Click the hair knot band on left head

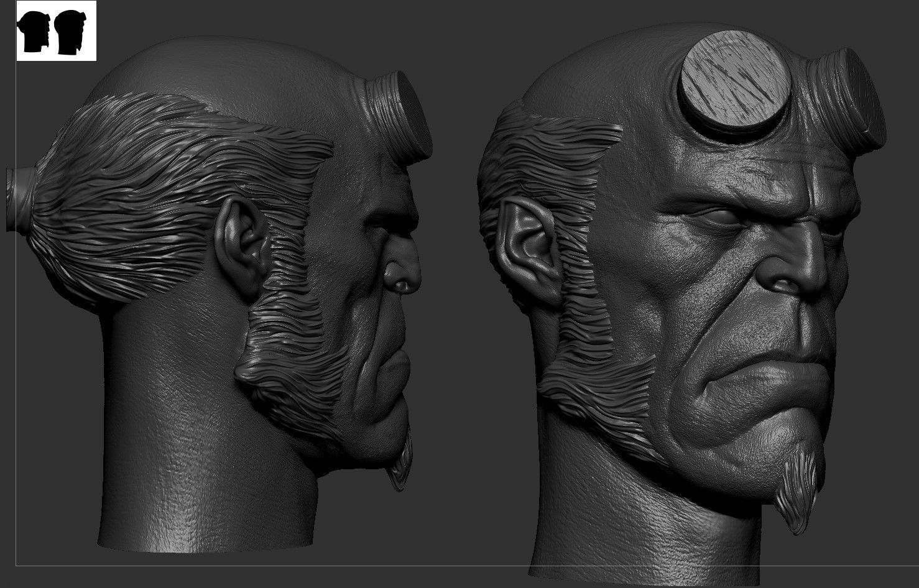point(20,200)
